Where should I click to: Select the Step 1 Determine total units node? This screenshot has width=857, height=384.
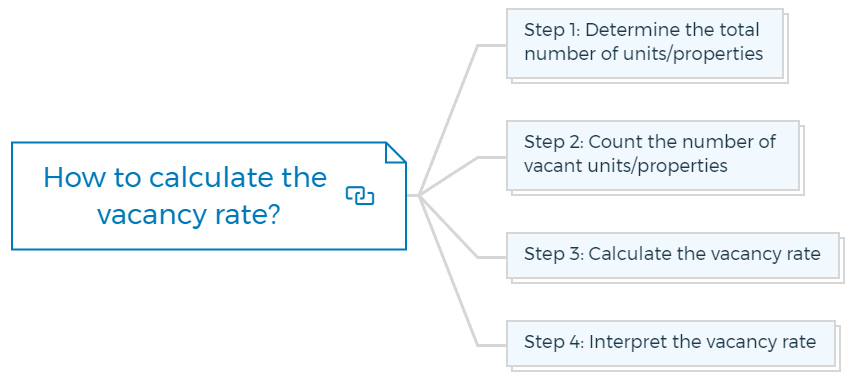point(644,43)
